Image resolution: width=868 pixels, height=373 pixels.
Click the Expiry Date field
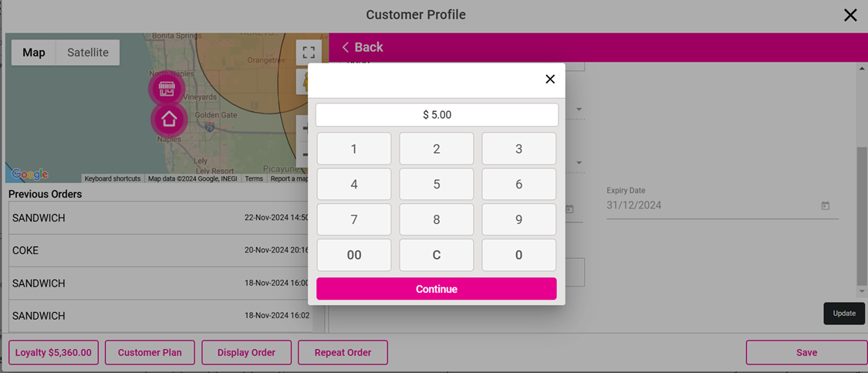click(x=710, y=206)
